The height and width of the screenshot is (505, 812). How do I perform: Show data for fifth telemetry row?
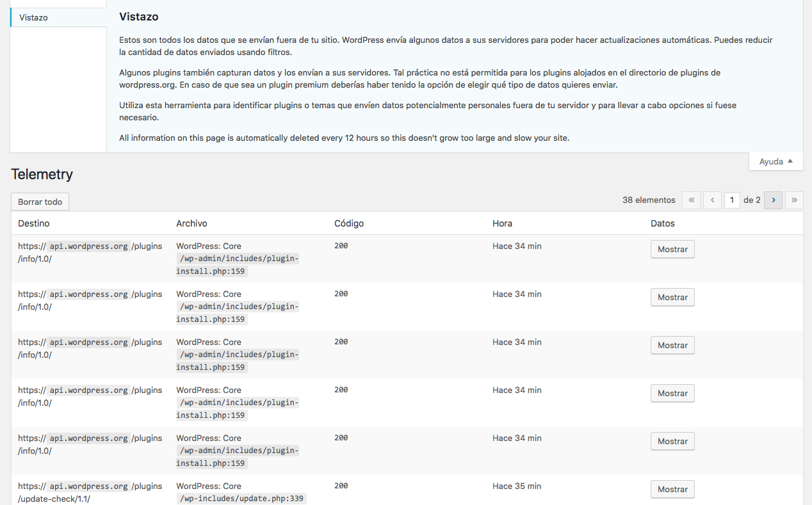click(x=672, y=441)
